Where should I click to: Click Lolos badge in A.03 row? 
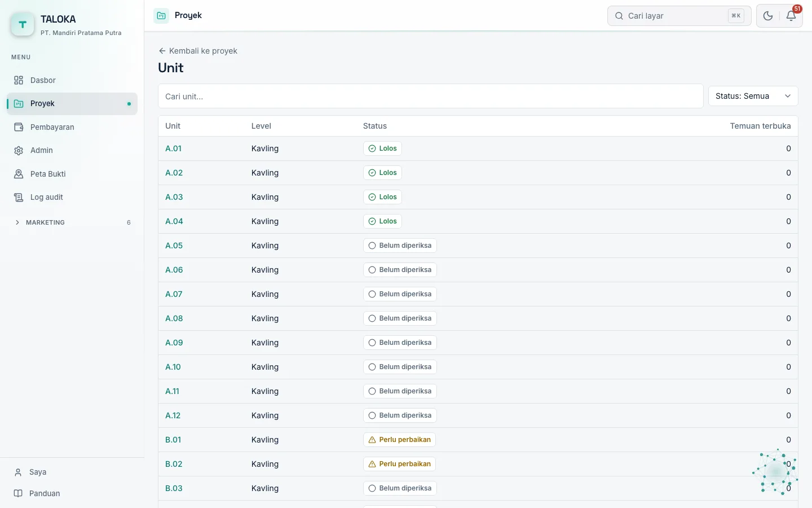click(x=382, y=197)
